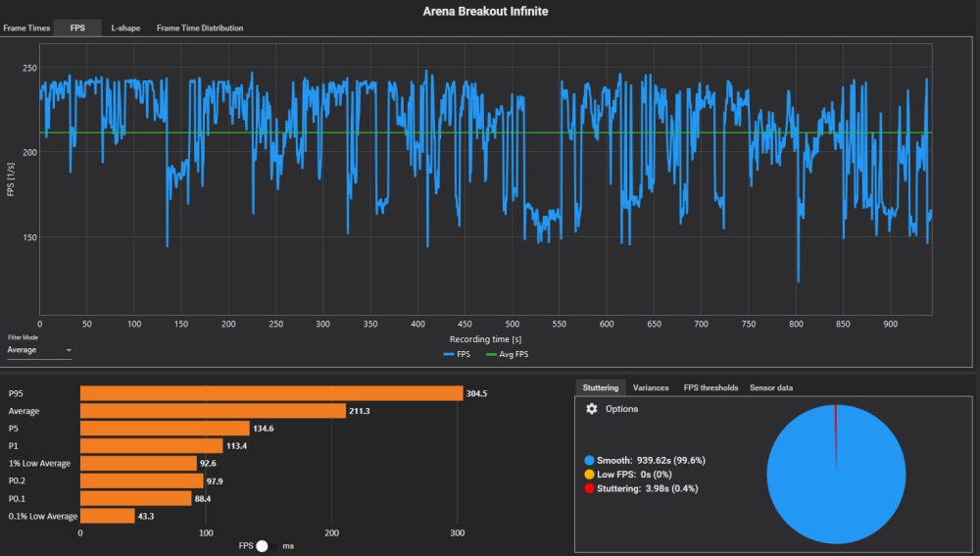980x556 pixels.
Task: Switch to the Frame Times tab
Action: [26, 28]
